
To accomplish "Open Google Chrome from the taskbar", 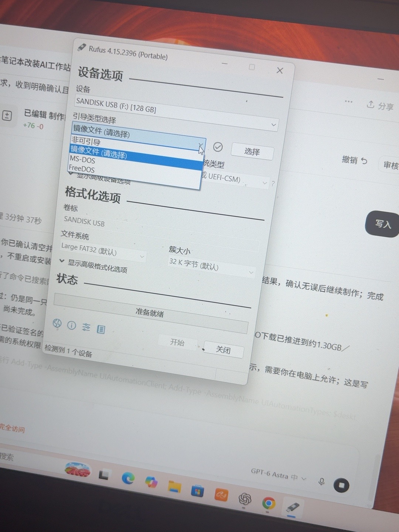I will [x=269, y=503].
